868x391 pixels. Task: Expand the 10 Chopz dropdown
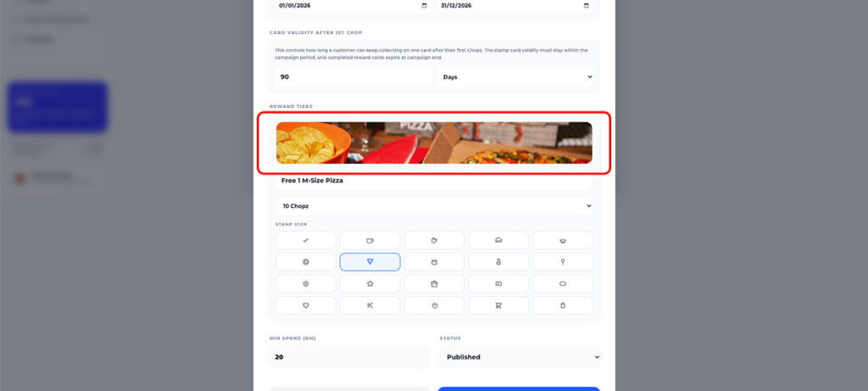point(434,206)
